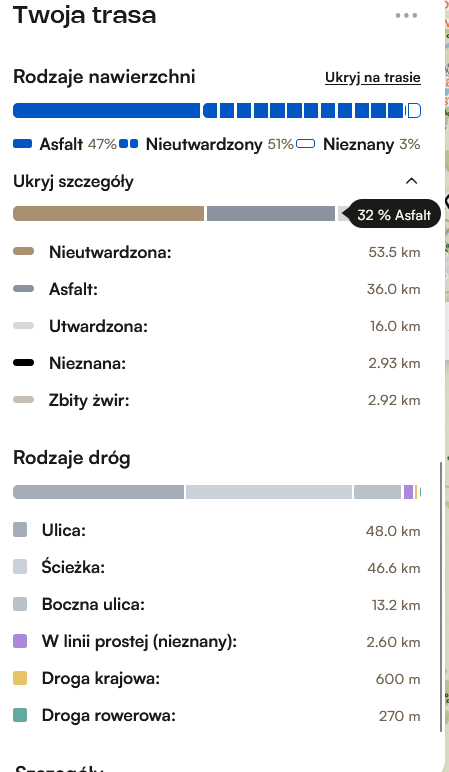Click the gray Asfalt segment in details bar
The height and width of the screenshot is (772, 449).
pyautogui.click(x=271, y=214)
